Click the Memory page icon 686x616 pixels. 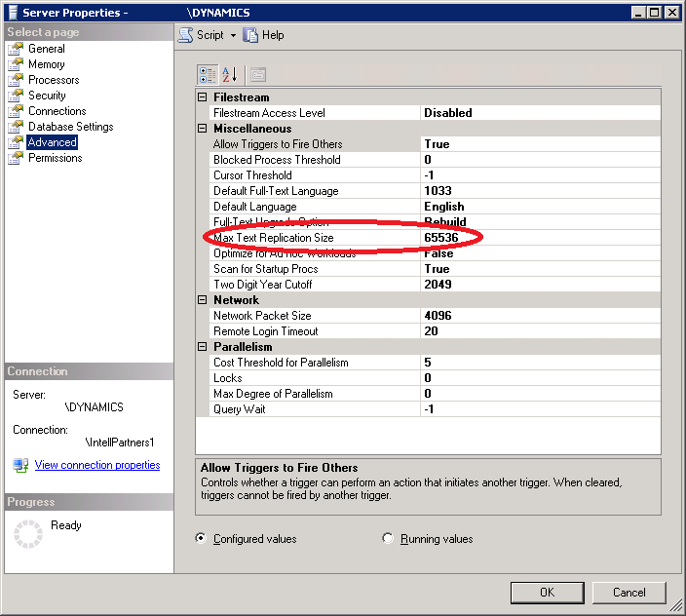pos(16,64)
